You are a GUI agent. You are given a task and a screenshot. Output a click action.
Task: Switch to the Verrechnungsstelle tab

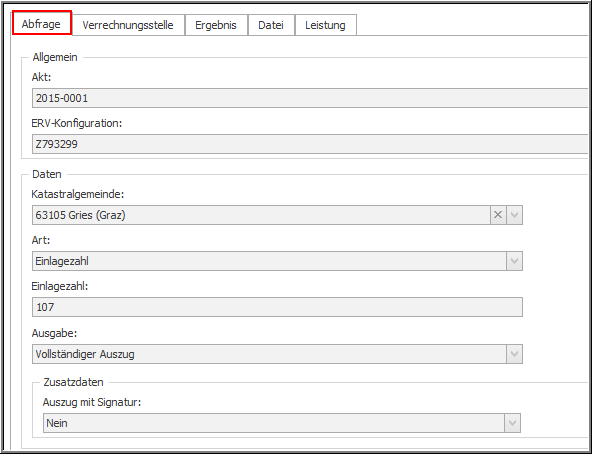click(x=128, y=25)
